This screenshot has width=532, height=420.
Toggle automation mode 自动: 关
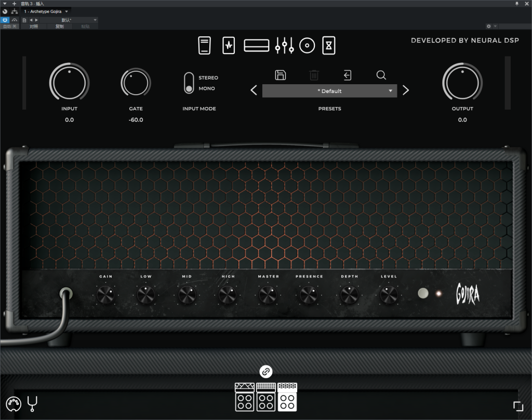point(10,26)
